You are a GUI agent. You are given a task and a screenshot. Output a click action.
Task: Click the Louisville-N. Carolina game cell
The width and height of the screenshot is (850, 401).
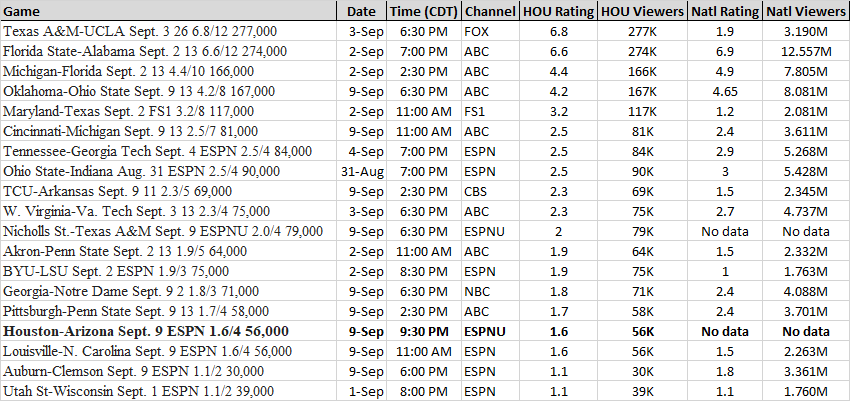[x=168, y=352]
